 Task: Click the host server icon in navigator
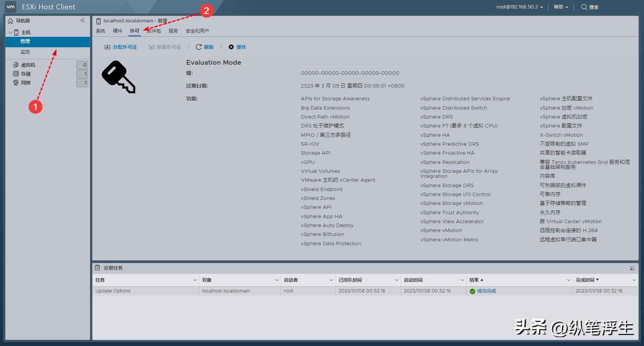click(x=16, y=33)
